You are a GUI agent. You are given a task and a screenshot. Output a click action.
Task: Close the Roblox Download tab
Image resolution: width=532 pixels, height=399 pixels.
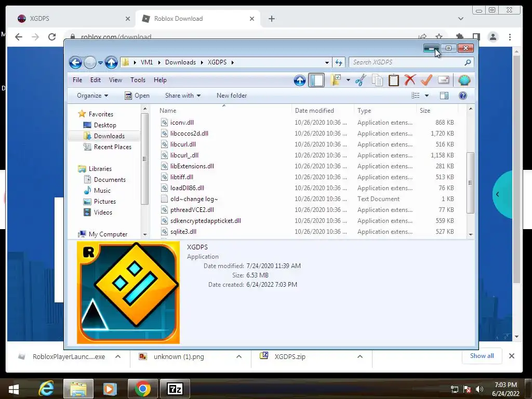252,19
